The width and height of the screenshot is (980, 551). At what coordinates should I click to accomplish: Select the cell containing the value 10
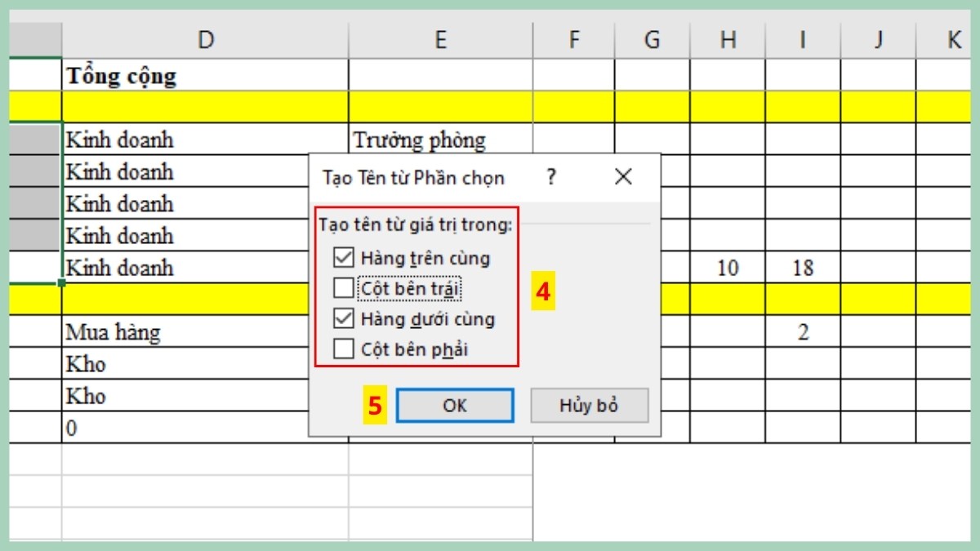pyautogui.click(x=727, y=268)
